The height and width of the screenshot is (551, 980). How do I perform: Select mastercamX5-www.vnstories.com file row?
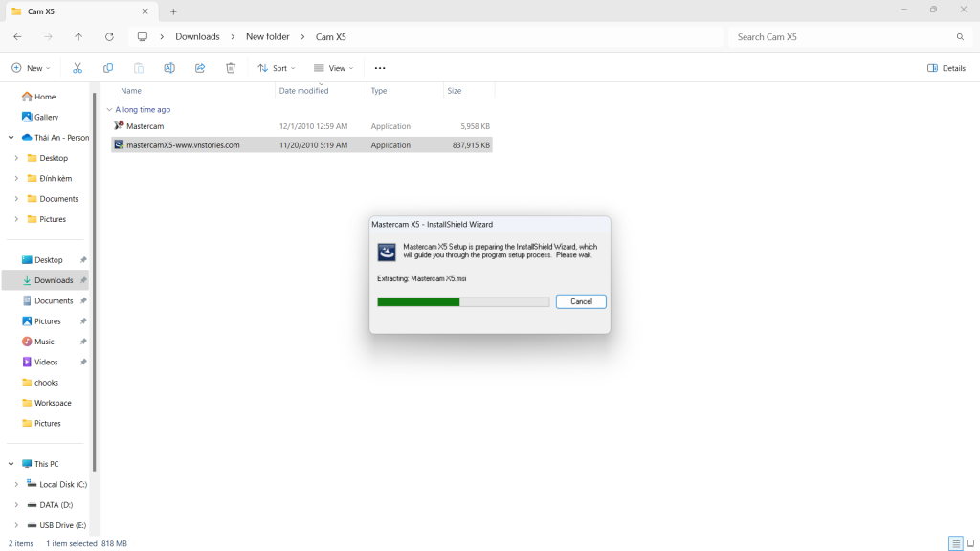(x=301, y=145)
